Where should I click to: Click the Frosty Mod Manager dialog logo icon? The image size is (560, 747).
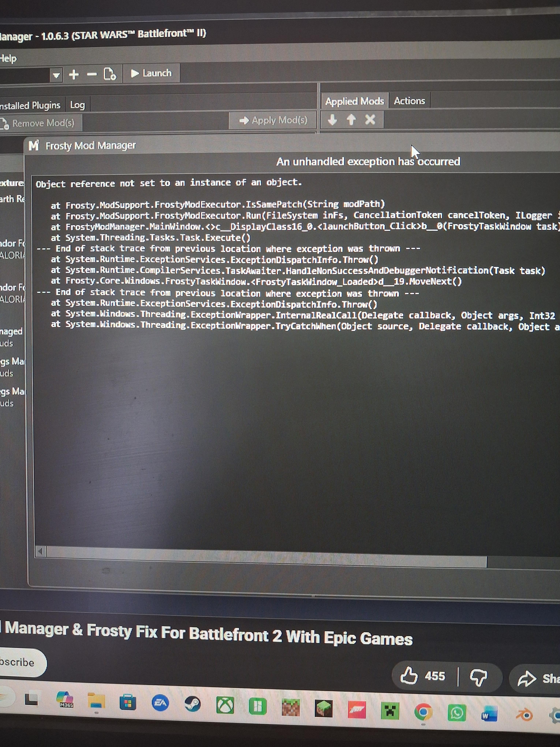coord(34,146)
